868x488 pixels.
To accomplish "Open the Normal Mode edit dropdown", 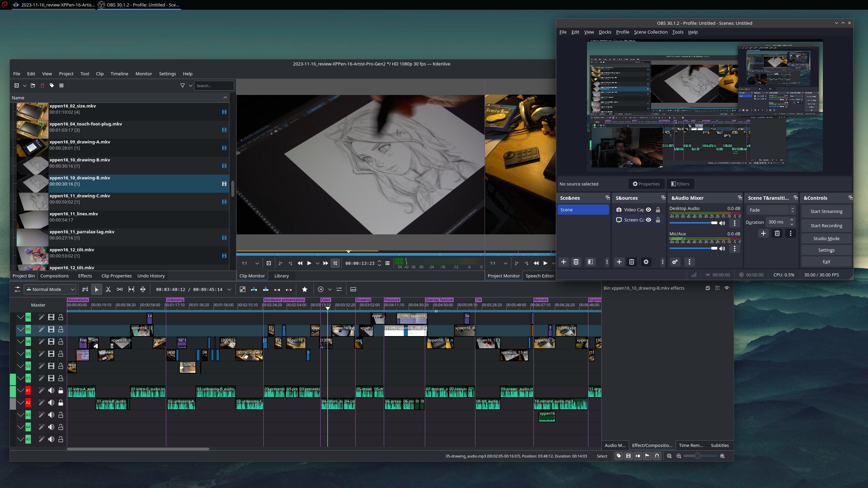I will pos(50,289).
